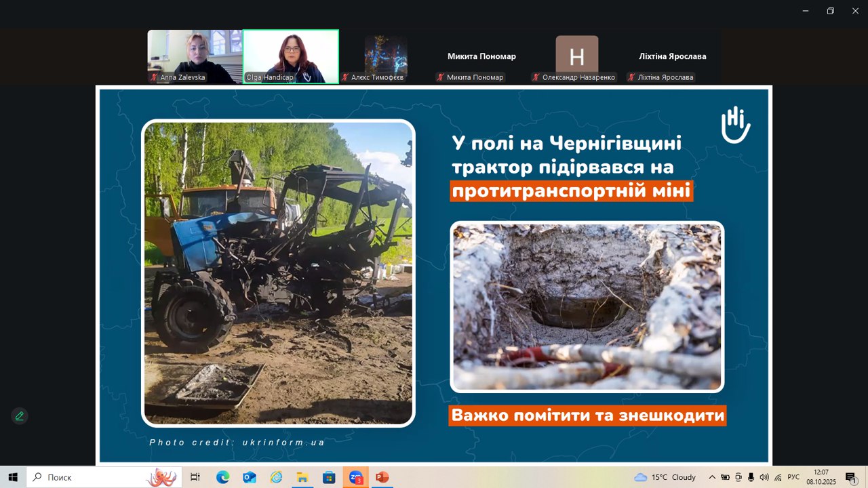Click the Windows Start button
The width and height of the screenshot is (868, 488).
pos(13,477)
